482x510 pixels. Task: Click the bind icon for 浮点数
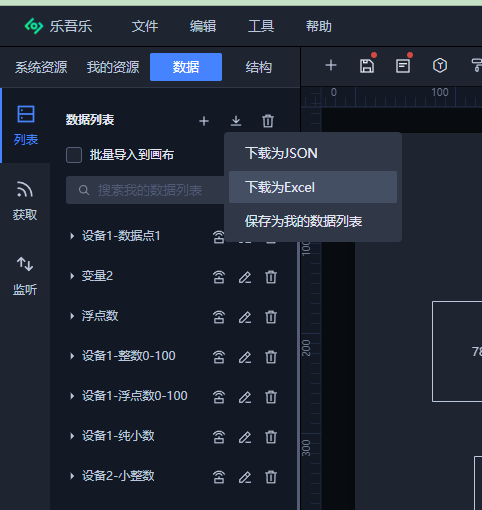[219, 317]
